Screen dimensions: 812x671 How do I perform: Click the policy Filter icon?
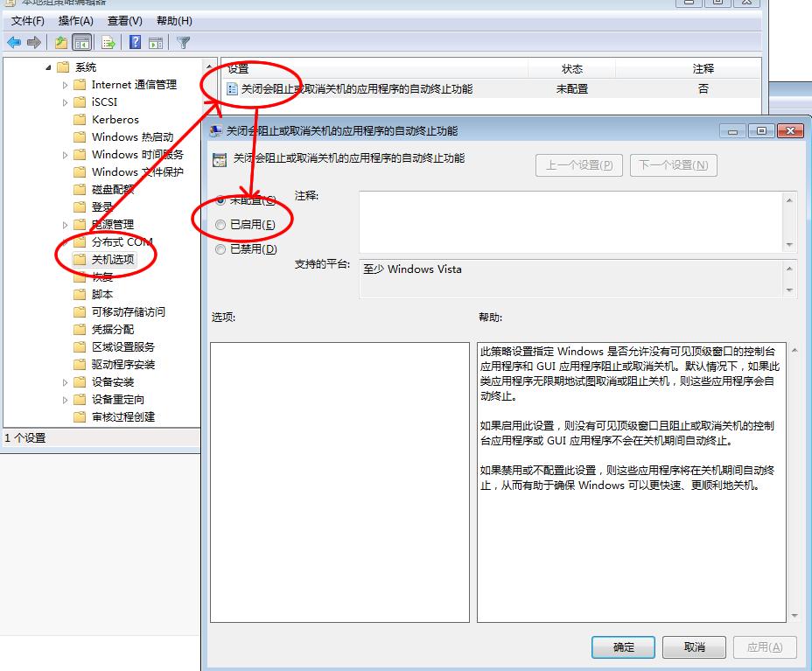[184, 41]
